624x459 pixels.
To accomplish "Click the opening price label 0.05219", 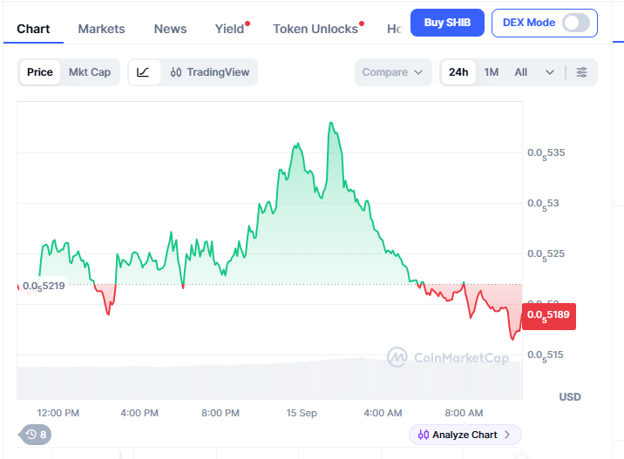I will pos(44,286).
